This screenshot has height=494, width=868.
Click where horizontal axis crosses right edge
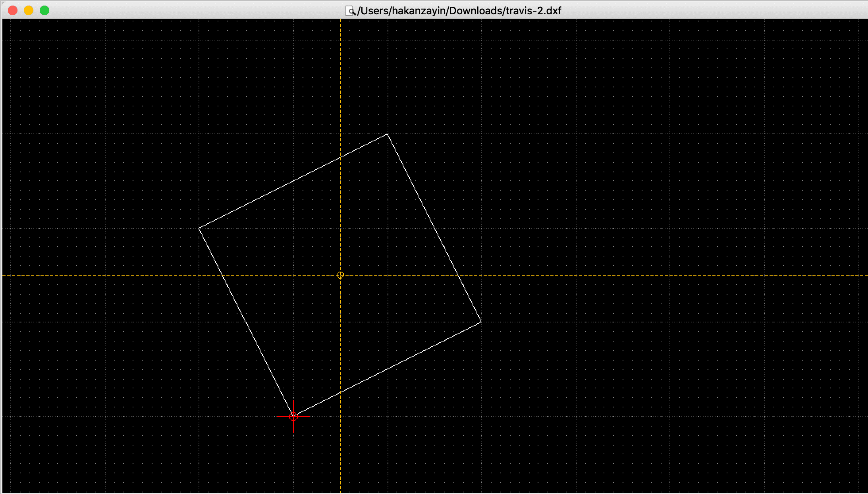coord(458,275)
